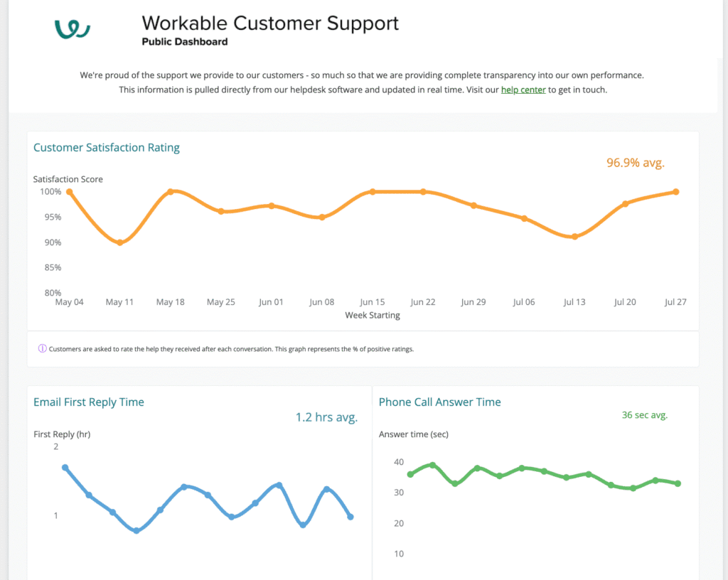Click the first blue email reply data point

65,468
